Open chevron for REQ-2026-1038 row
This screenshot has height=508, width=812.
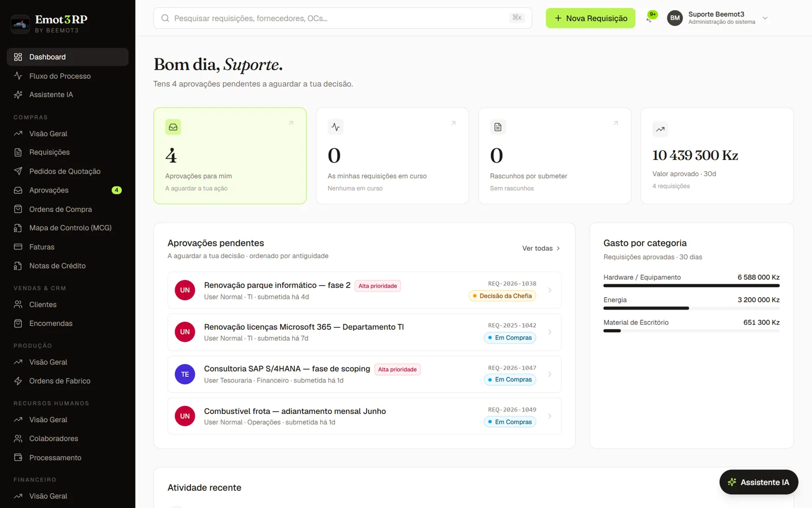click(x=550, y=290)
